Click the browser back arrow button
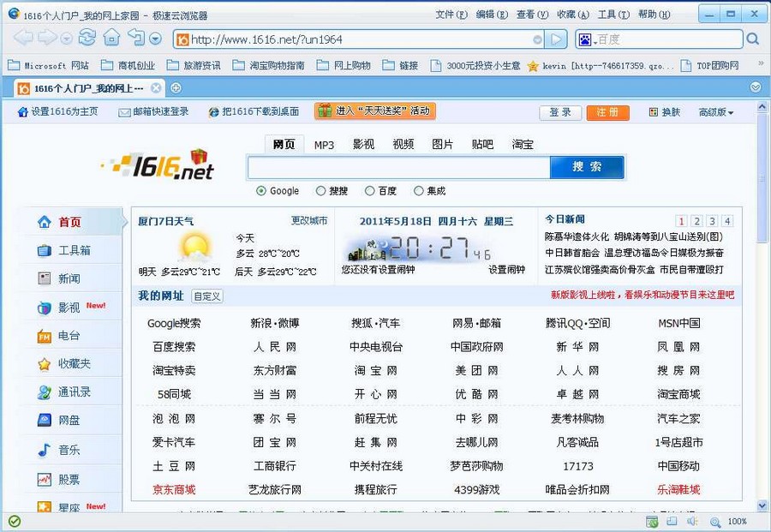This screenshot has height=532, width=771. pyautogui.click(x=22, y=38)
